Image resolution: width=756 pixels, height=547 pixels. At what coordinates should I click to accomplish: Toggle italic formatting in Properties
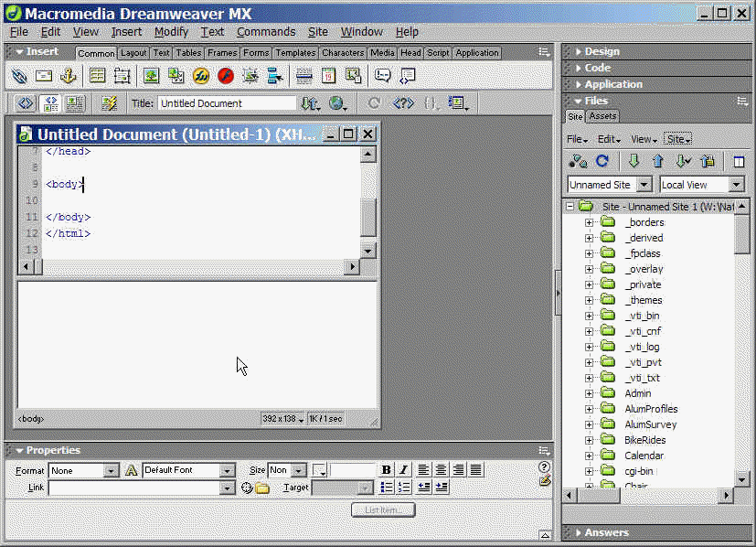point(404,470)
